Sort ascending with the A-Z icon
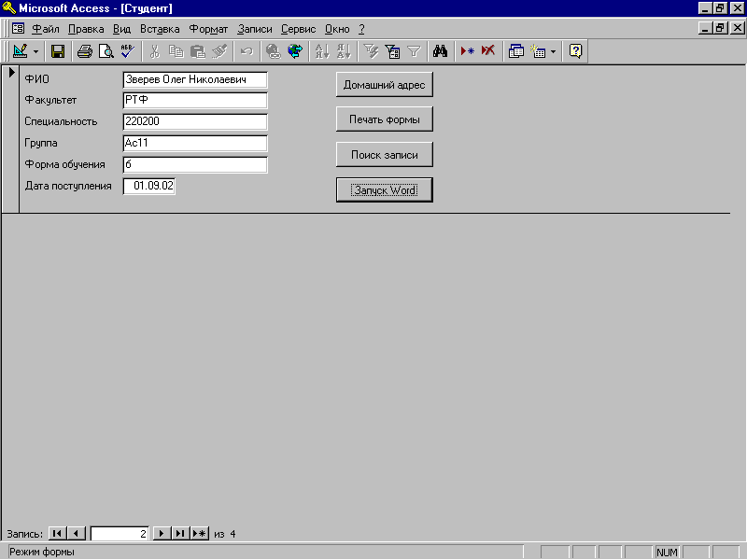The image size is (747, 560). (322, 51)
